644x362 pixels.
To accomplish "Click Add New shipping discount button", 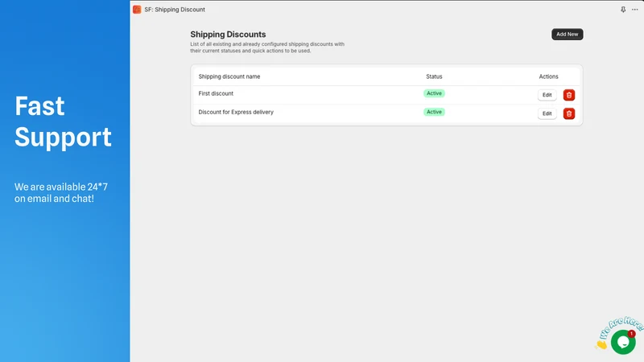I will click(x=568, y=34).
